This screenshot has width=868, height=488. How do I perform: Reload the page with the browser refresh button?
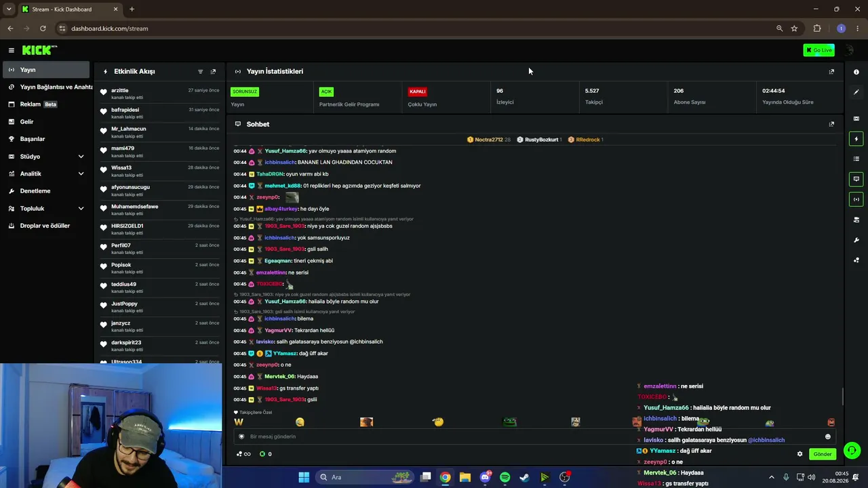tap(43, 28)
